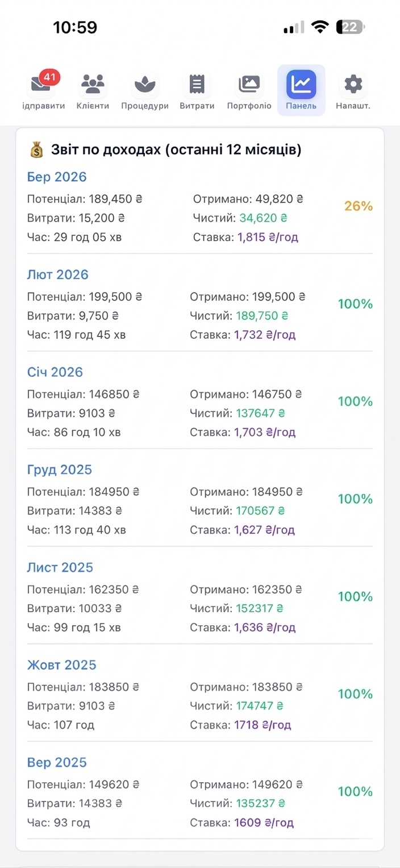Viewport: 400px width, 868px height.
Task: Click the 26% indicator for Бер 2026
Action: coord(357,207)
